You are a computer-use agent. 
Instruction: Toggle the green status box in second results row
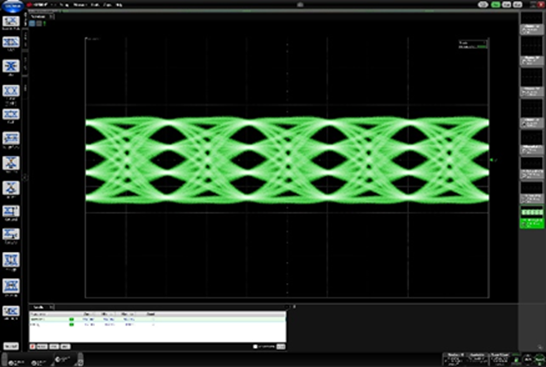pyautogui.click(x=71, y=325)
